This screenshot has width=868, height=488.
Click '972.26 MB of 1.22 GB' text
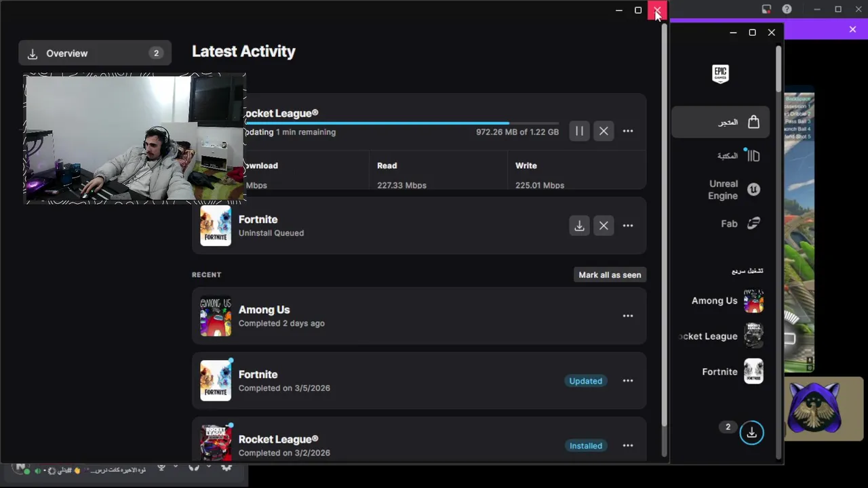(517, 132)
